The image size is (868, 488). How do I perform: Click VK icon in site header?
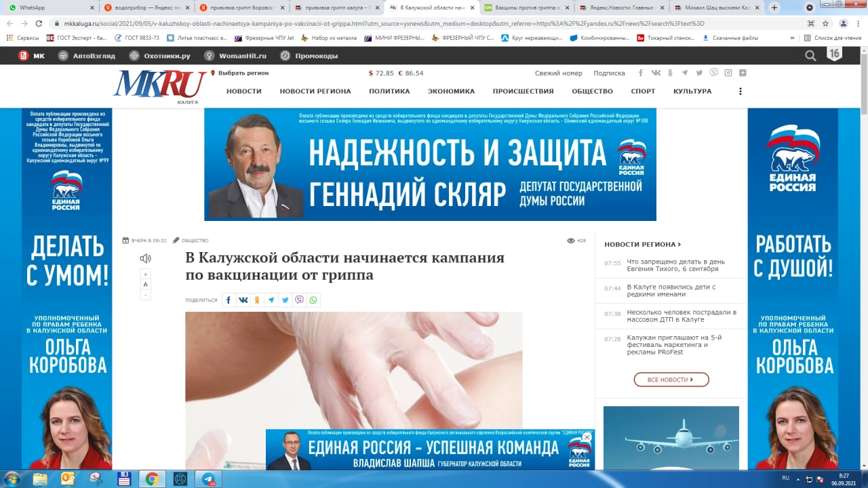tap(656, 73)
